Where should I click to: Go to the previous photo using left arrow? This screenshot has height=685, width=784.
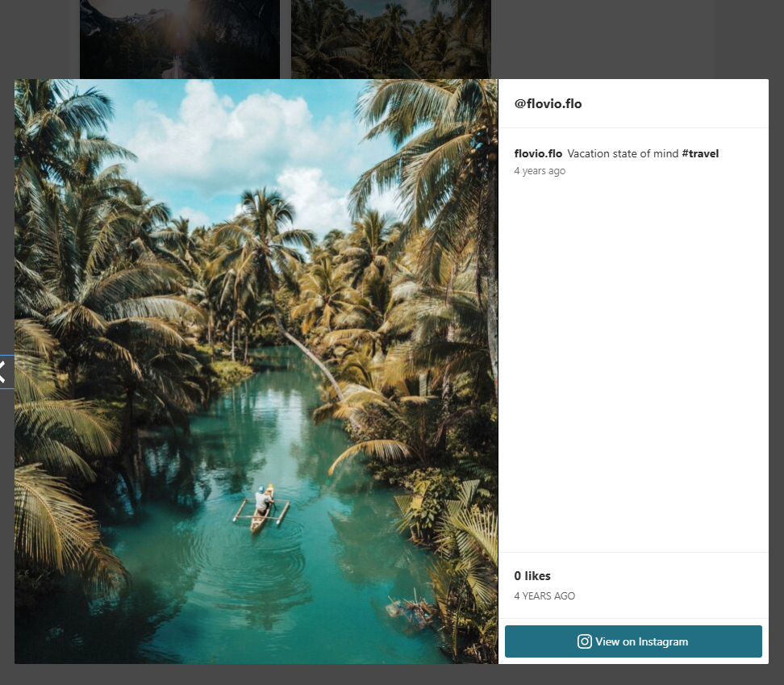point(4,372)
